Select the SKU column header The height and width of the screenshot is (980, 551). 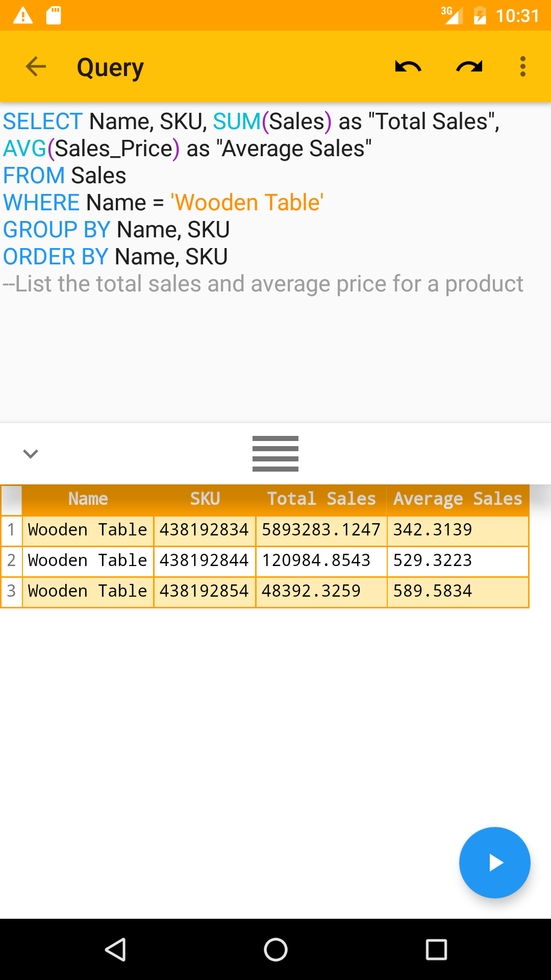(x=205, y=499)
